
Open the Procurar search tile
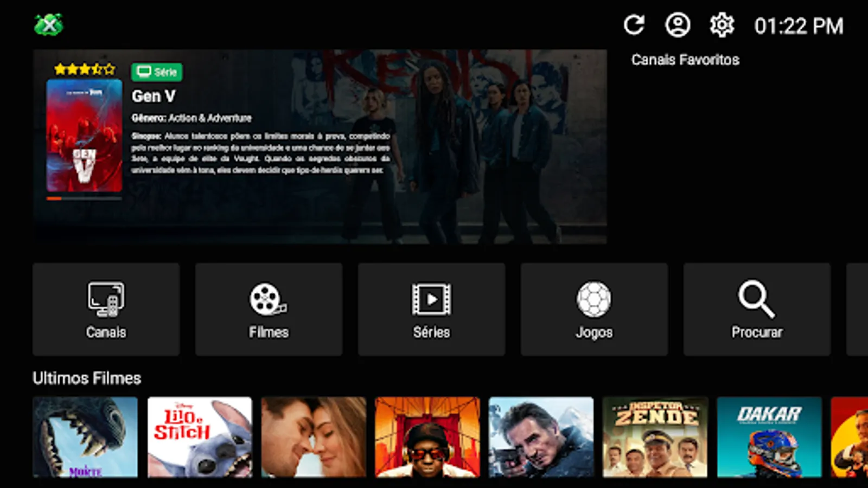757,310
